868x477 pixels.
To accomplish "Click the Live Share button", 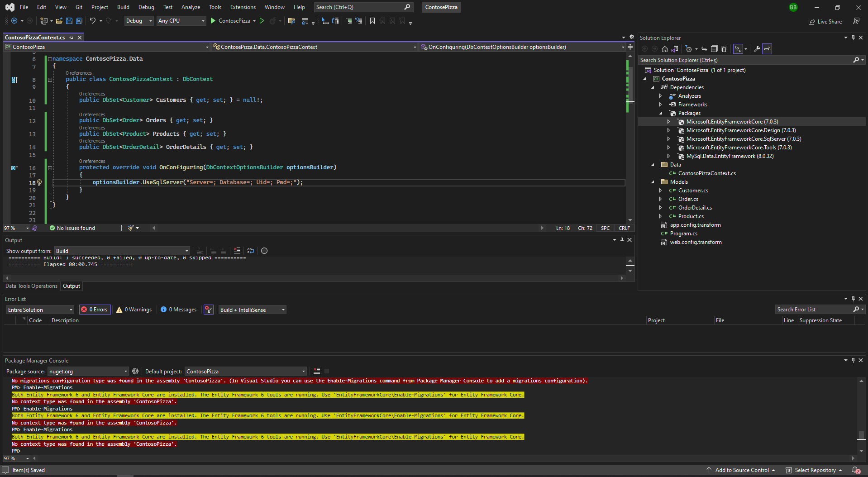I will point(825,22).
